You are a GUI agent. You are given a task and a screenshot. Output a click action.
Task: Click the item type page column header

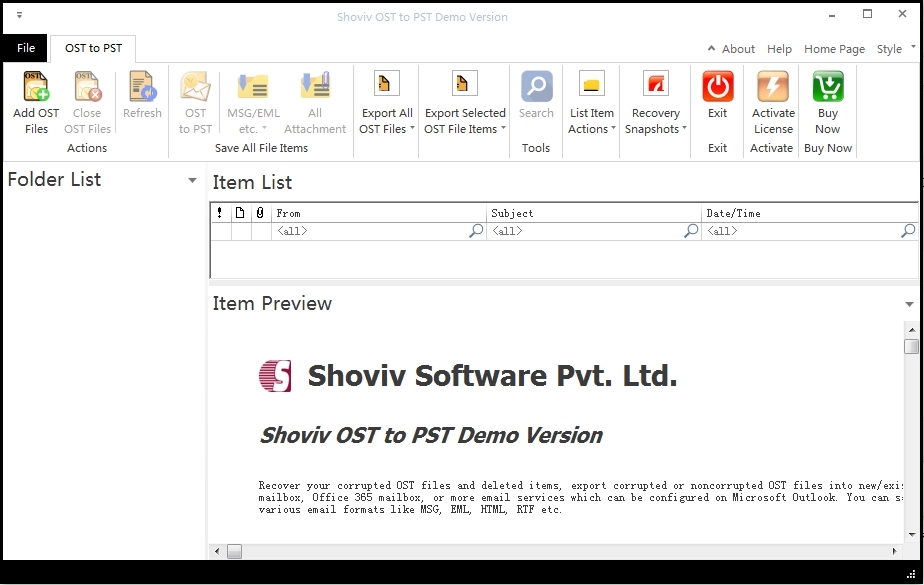pyautogui.click(x=240, y=213)
